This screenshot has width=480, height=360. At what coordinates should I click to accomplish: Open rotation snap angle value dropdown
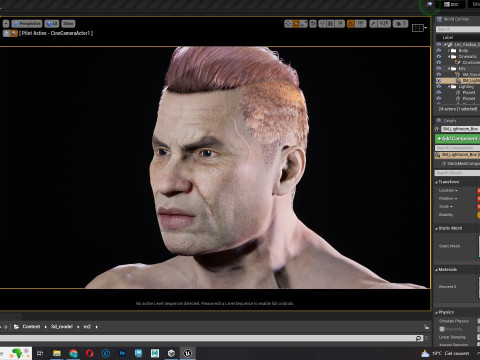tap(360, 24)
